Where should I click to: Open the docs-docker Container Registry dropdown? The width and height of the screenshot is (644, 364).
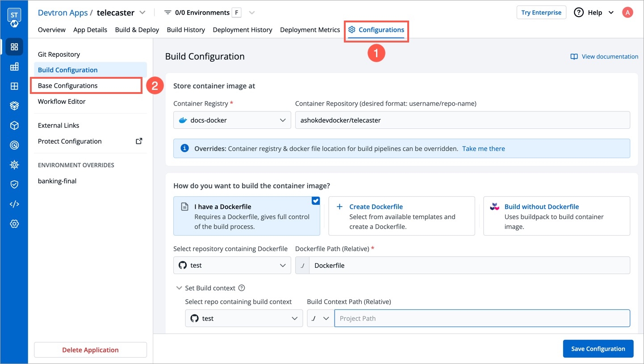232,120
